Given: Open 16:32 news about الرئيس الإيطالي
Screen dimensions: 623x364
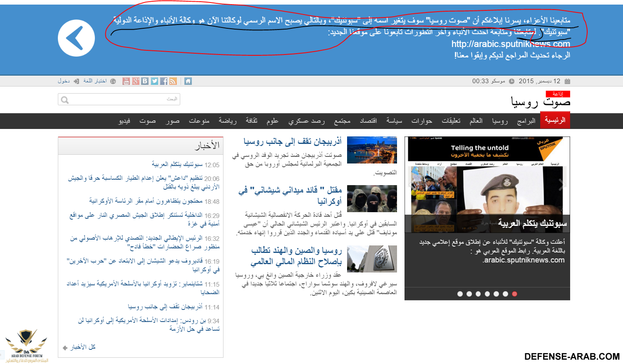Looking at the screenshot, I should click(x=144, y=242).
